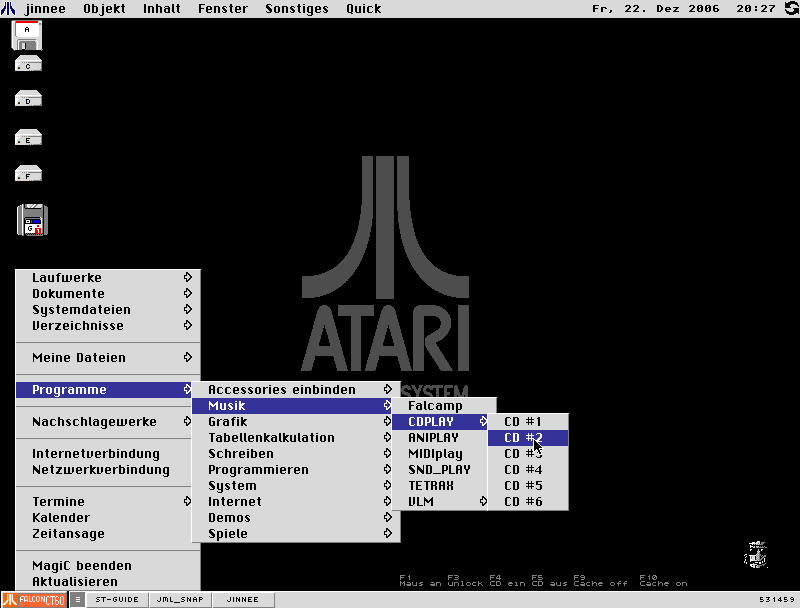Play CD #5 from CDPLAY submenu
This screenshot has height=608, width=800.
click(x=528, y=486)
